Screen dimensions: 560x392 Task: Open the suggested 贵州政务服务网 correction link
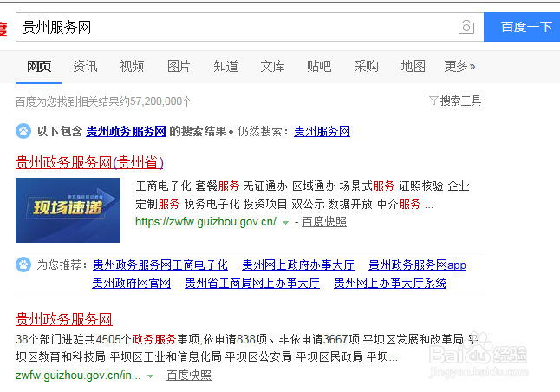pos(126,132)
